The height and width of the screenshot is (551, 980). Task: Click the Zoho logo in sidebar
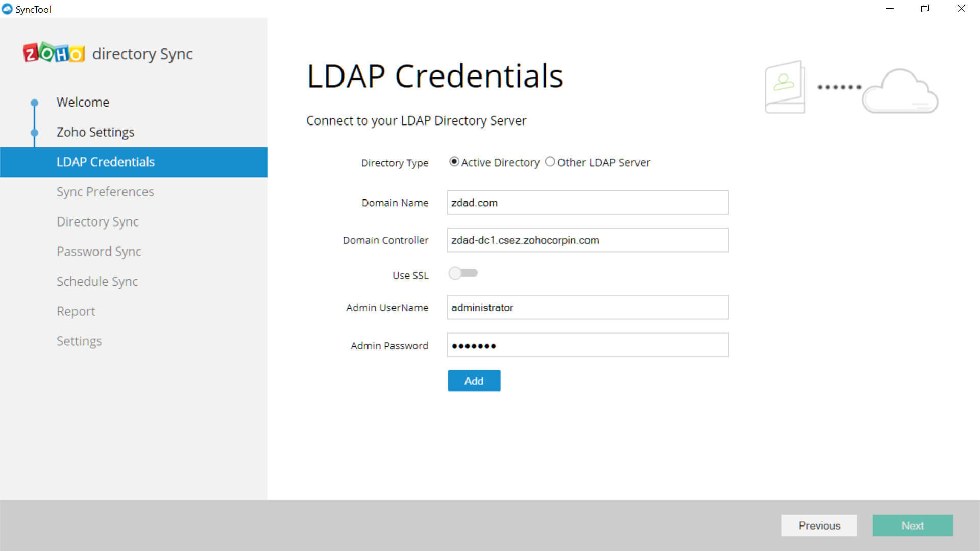(54, 53)
